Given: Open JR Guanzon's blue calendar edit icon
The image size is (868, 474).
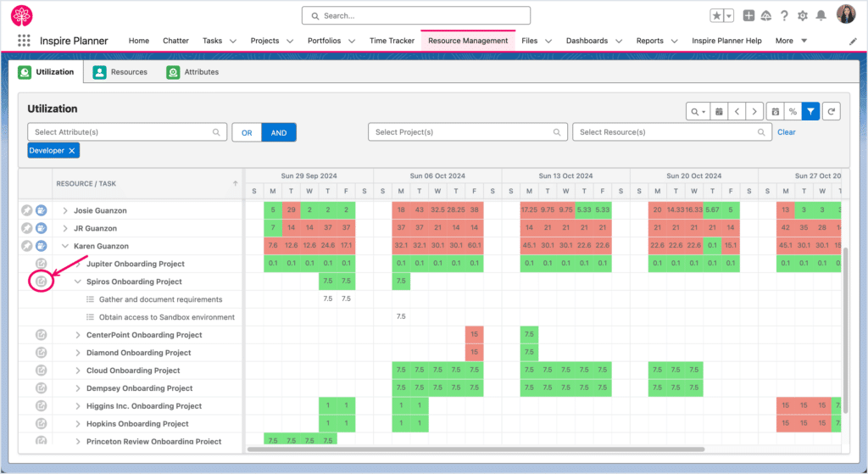Looking at the screenshot, I should point(41,228).
